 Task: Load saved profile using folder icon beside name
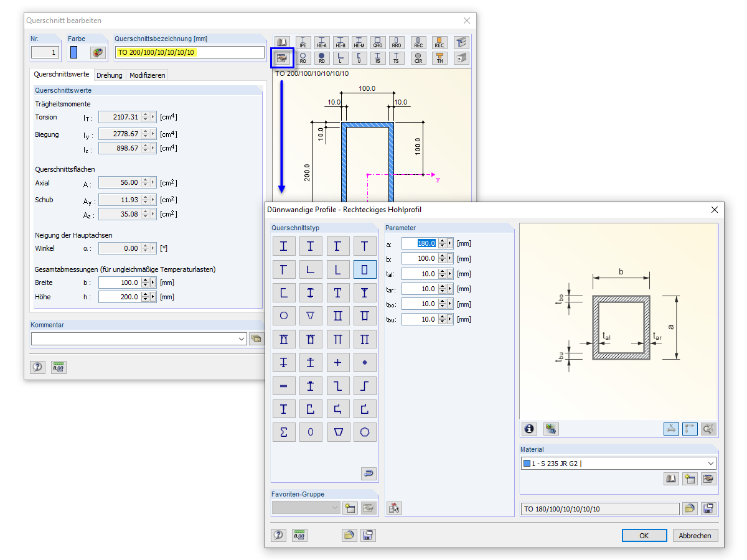coord(689,508)
